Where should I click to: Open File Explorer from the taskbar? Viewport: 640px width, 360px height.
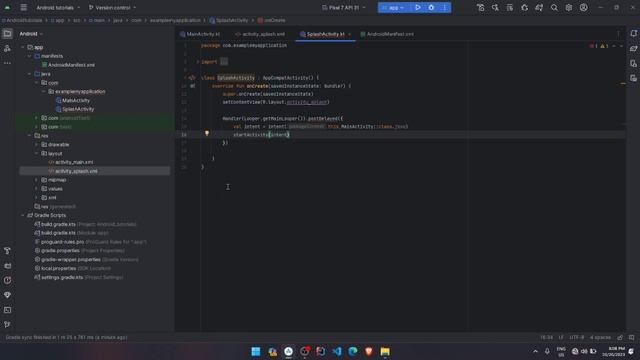pos(385,351)
